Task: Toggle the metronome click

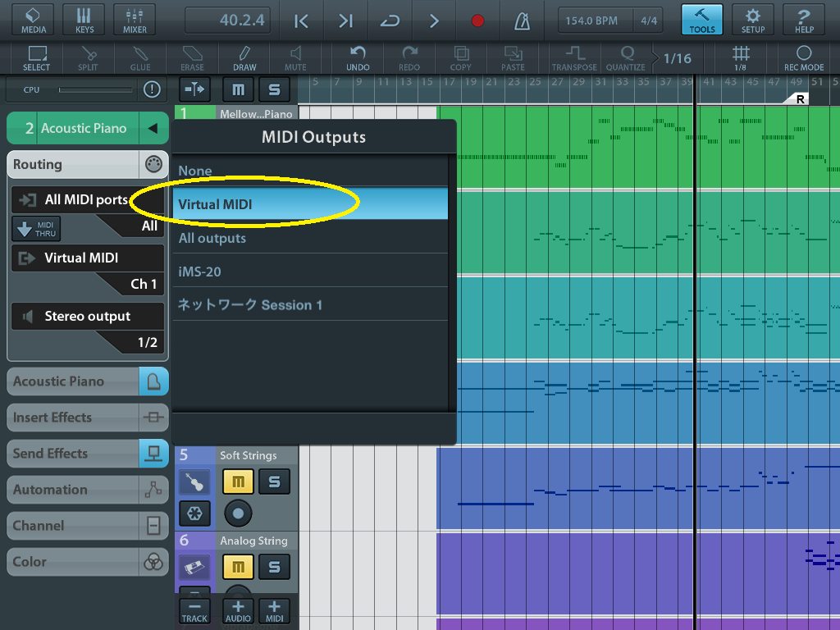Action: (x=522, y=21)
